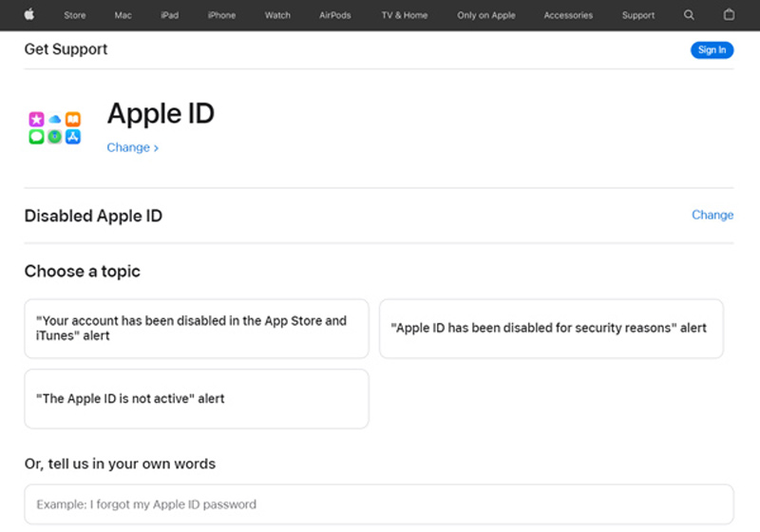Click the Apple ID apps cluster icon
Viewport: 760px width, 532px height.
(54, 128)
